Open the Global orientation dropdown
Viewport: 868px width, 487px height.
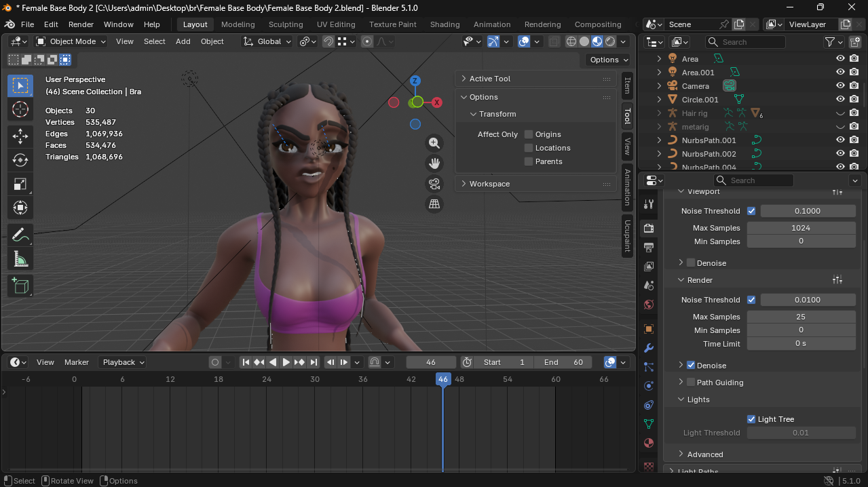click(267, 41)
